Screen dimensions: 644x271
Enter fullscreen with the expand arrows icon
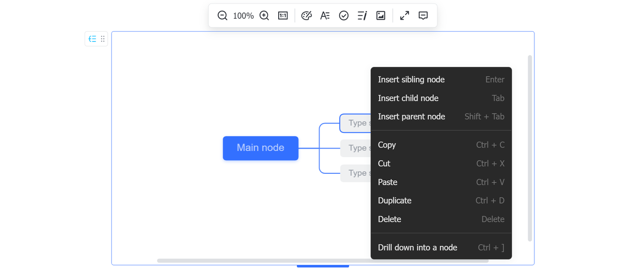405,16
